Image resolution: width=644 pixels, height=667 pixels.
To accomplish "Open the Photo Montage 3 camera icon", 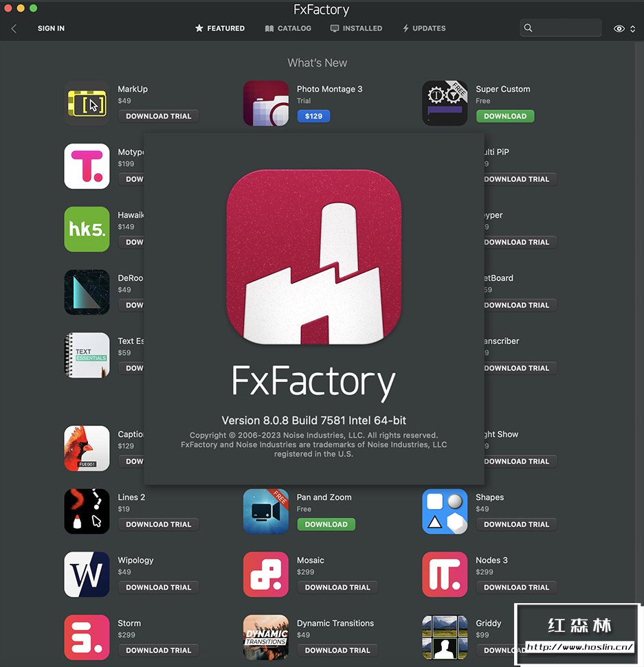I will coord(265,103).
